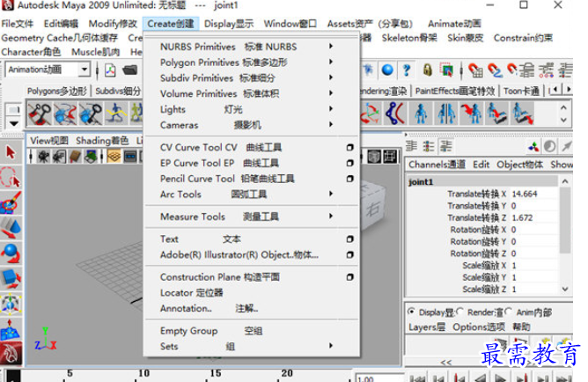Viewport: 588px width, 382px height.
Task: Click the camera icon in viewport toolbar
Action: tap(43, 157)
